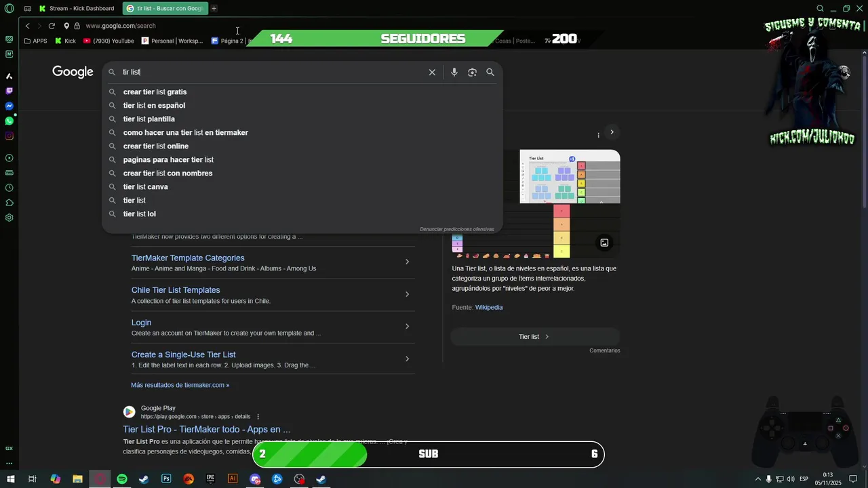Open a new browser tab with plus
The height and width of the screenshot is (488, 868).
(x=214, y=9)
